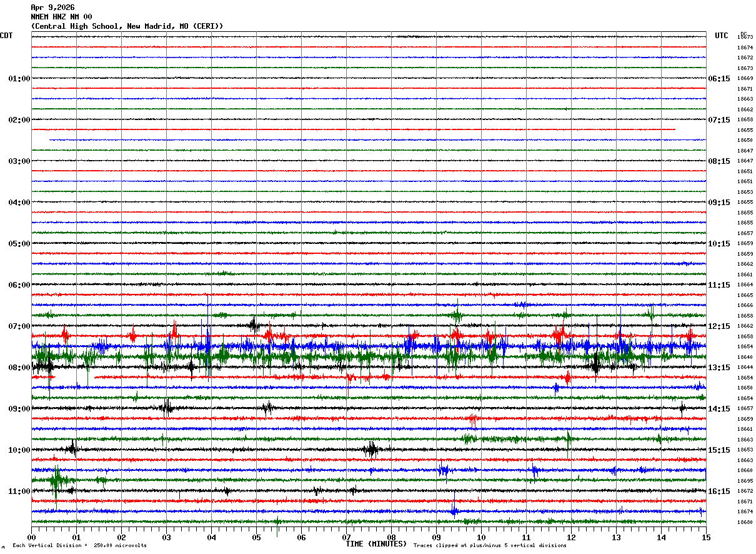Click the DC offset value 18640
This screenshot has height=554, width=756.
745,357
